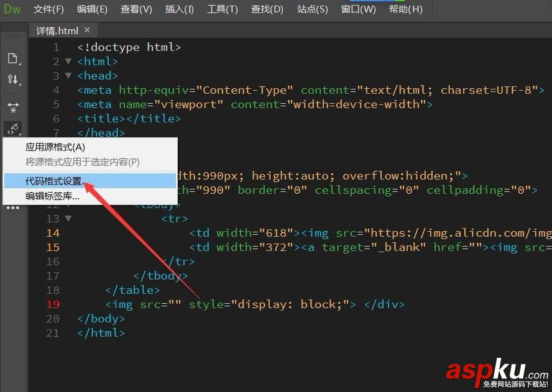
Task: Click the Expand All code icon
Action: 14,107
